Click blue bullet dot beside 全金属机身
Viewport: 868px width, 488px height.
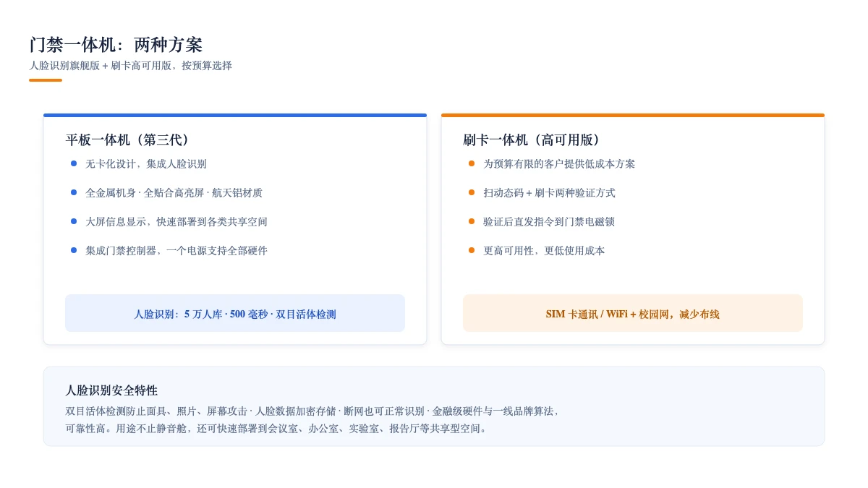tap(74, 192)
